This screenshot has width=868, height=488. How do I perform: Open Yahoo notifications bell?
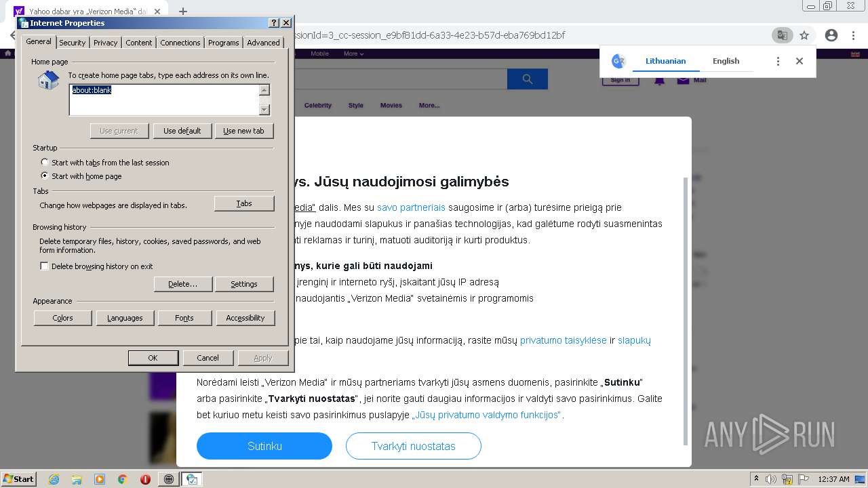click(x=659, y=80)
